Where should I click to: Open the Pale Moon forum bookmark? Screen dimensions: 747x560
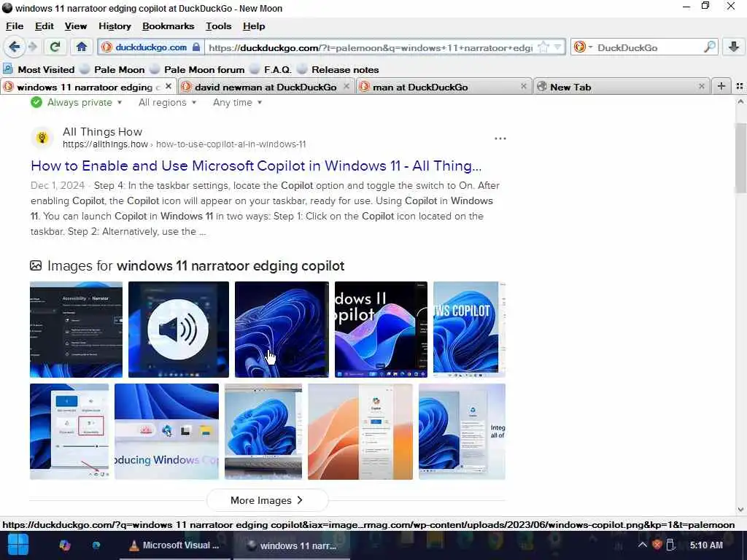pyautogui.click(x=198, y=69)
